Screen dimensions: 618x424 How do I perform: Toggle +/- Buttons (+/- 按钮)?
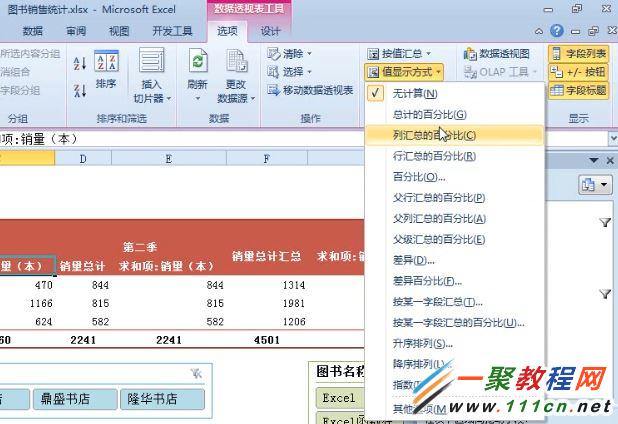pos(578,72)
